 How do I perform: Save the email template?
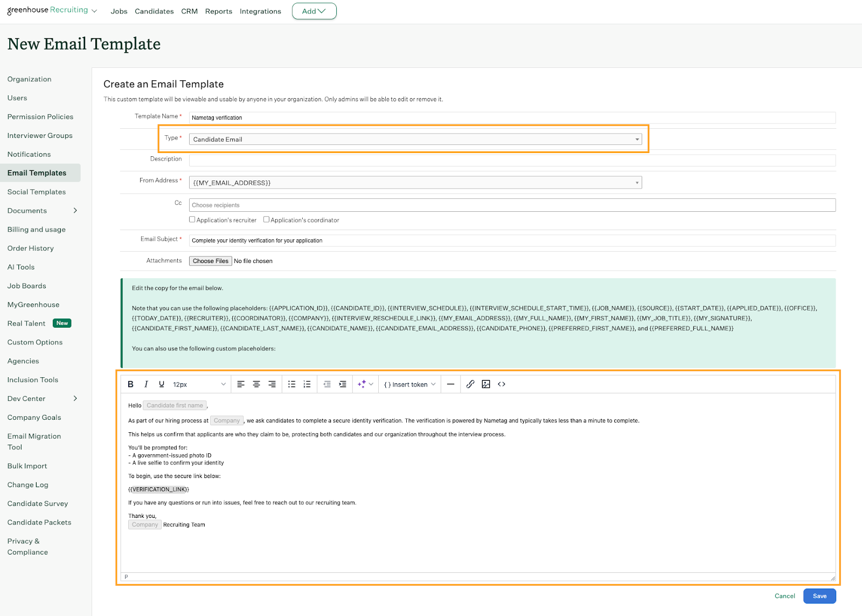click(819, 596)
